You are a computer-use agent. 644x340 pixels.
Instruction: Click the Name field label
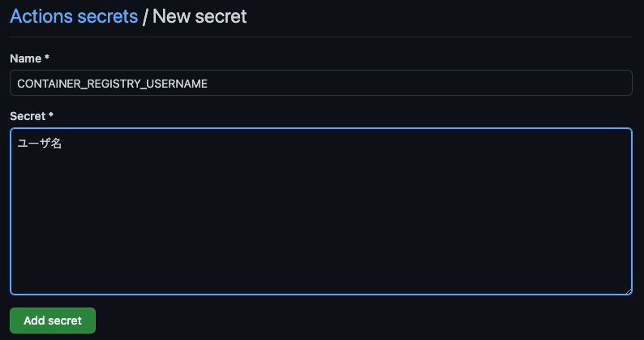tap(25, 58)
